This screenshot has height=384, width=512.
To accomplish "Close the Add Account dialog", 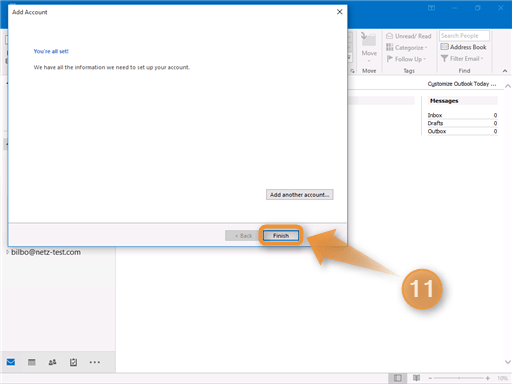I will click(x=339, y=12).
